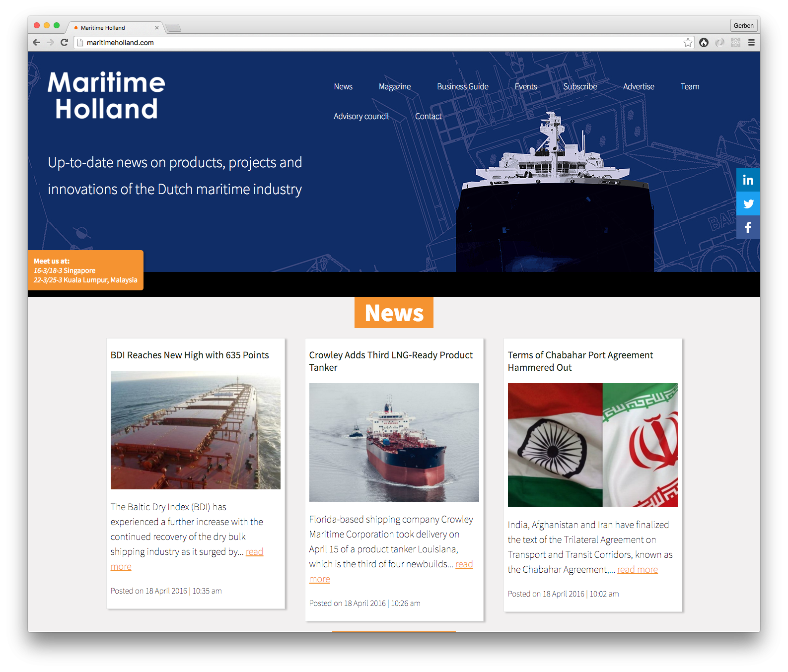Open 'Crowley Adds Third LNG-Ready Product Tanker' headline

pyautogui.click(x=391, y=361)
